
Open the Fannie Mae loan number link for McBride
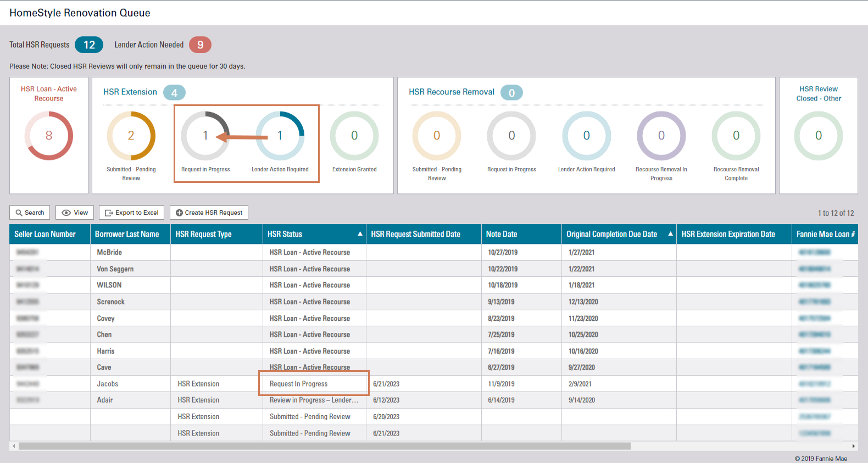[814, 253]
